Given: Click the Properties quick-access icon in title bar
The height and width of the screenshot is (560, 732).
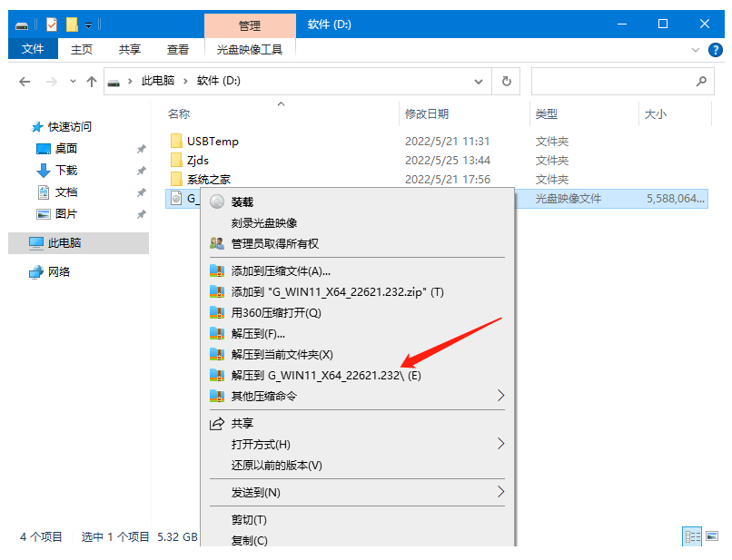Looking at the screenshot, I should pyautogui.click(x=52, y=25).
